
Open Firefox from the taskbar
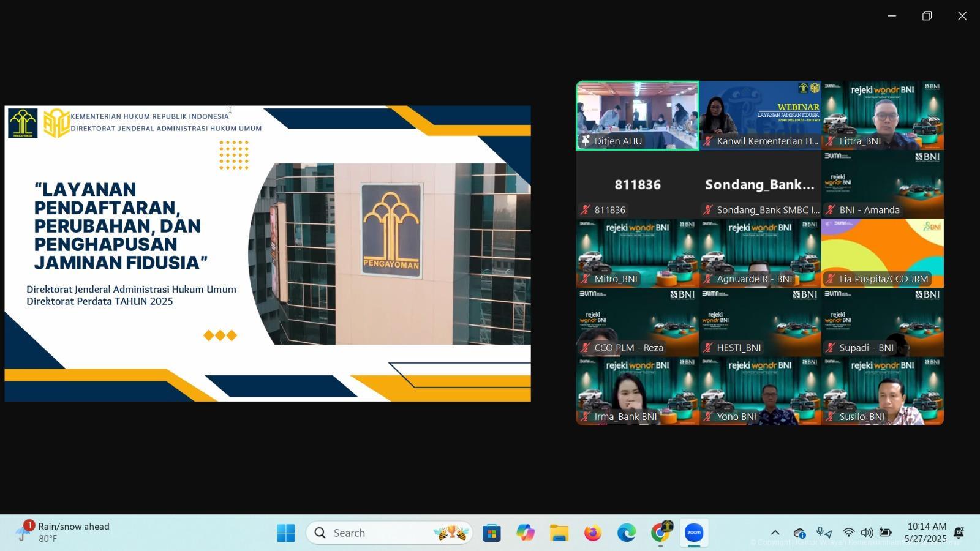[x=592, y=533]
